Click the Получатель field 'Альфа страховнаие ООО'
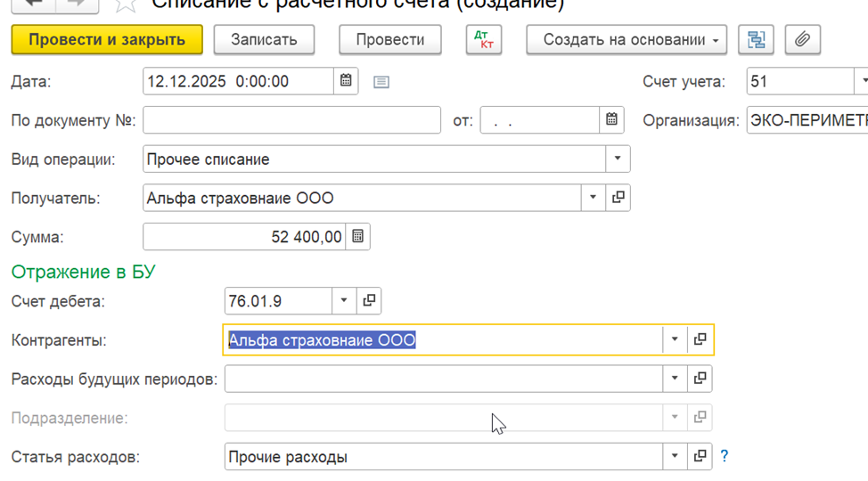868x481 pixels. [362, 198]
